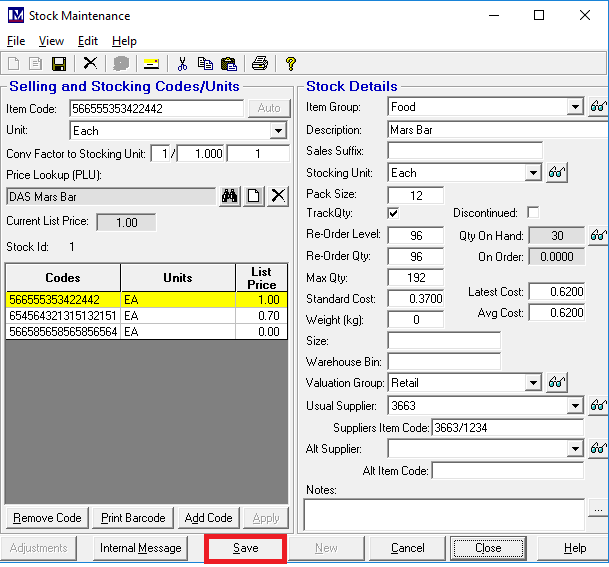Screen dimensions: 609x567
Task: Click the cut scissors toolbar icon
Action: coord(182,64)
